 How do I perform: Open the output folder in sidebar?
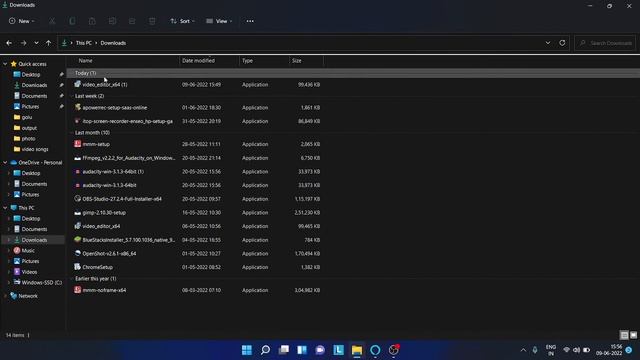29,128
